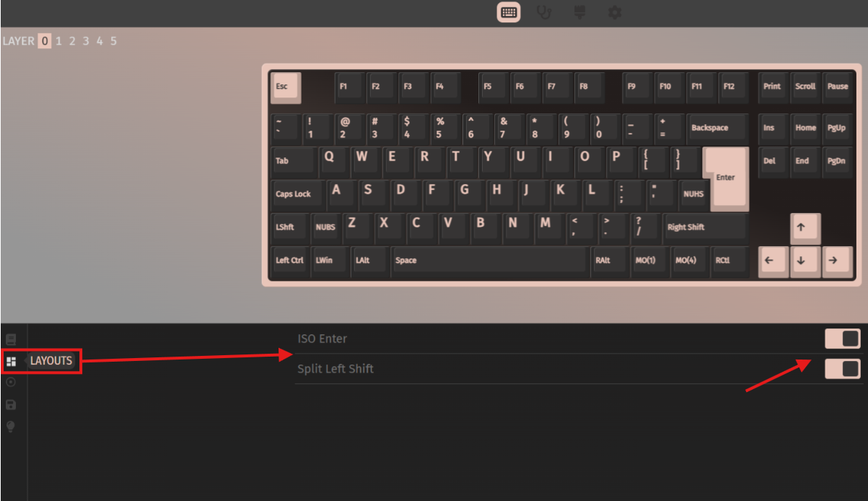Open the Lighting bulb icon in the sidebar

(x=11, y=426)
